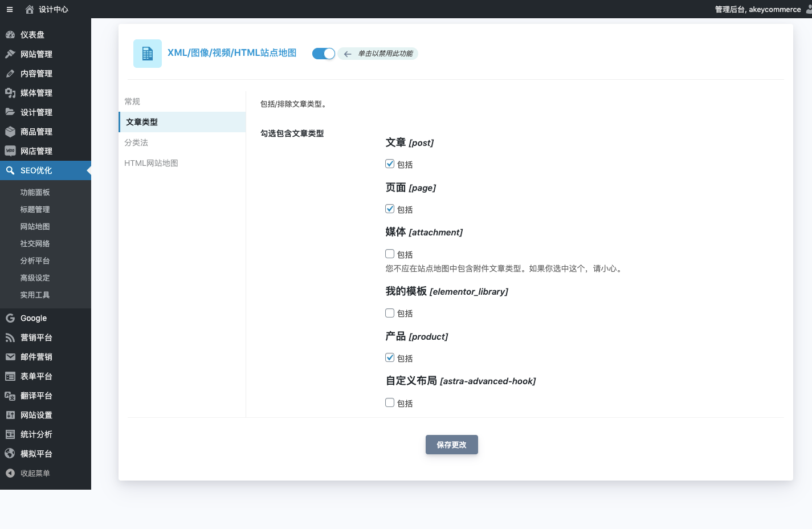Click the 统计分析 chart icon
This screenshot has height=529, width=812.
(x=10, y=434)
